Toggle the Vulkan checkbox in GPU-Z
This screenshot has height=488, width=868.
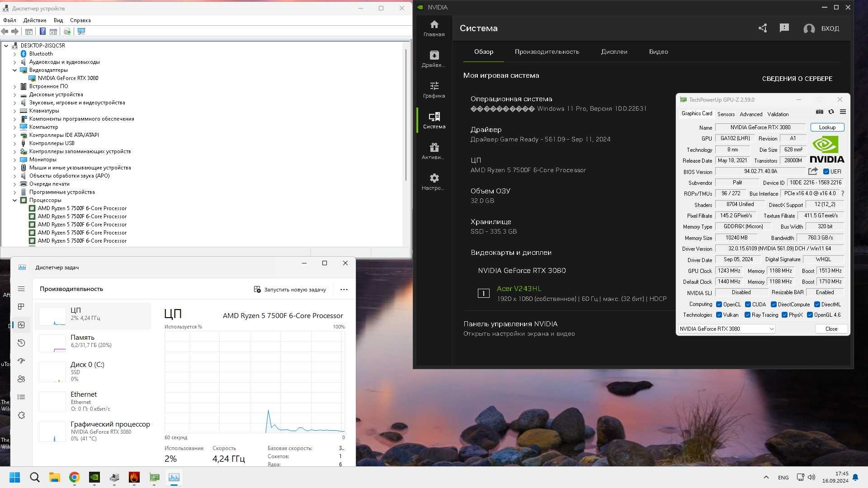pyautogui.click(x=719, y=315)
